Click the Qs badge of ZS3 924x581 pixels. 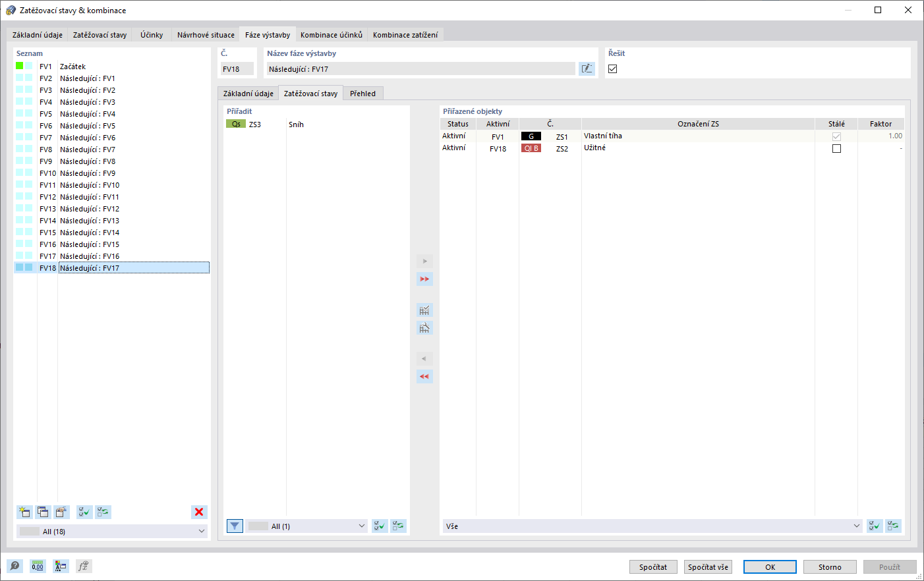236,124
